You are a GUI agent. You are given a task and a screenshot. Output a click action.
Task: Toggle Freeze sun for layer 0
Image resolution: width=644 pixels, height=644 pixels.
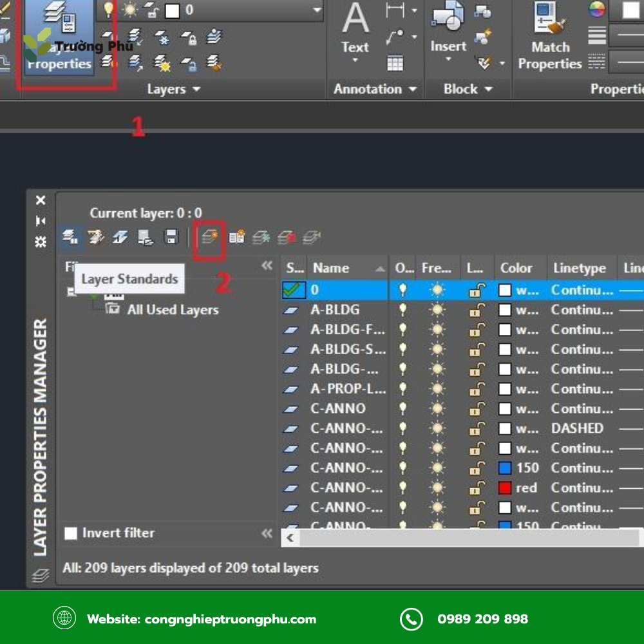pyautogui.click(x=438, y=290)
